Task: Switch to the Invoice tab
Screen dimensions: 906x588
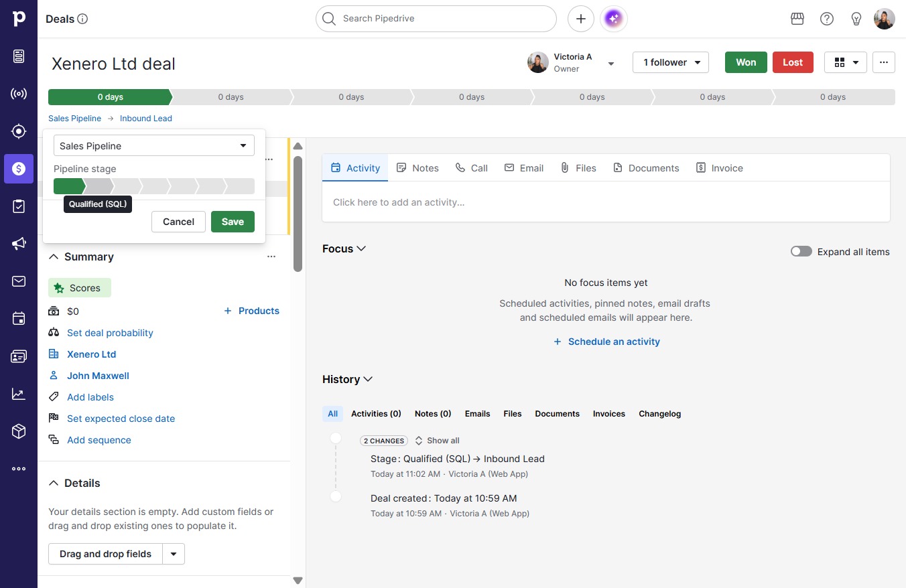Action: tap(720, 168)
